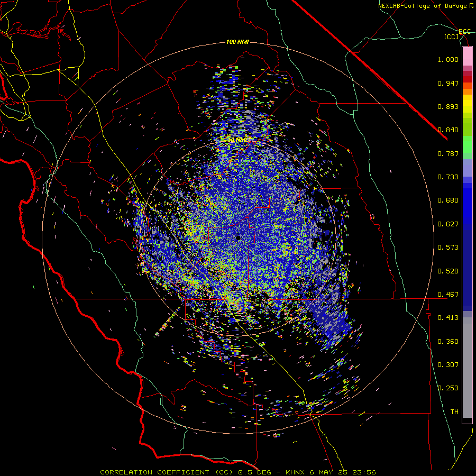The width and height of the screenshot is (476, 476).
Task: Click the 50 NMI range ring label
Action: click(x=237, y=140)
